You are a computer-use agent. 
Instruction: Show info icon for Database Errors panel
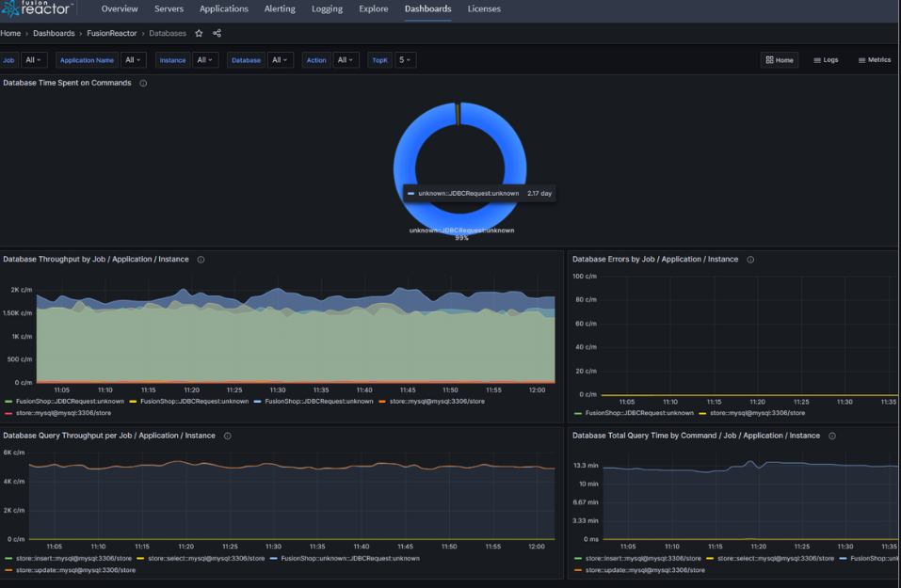750,260
